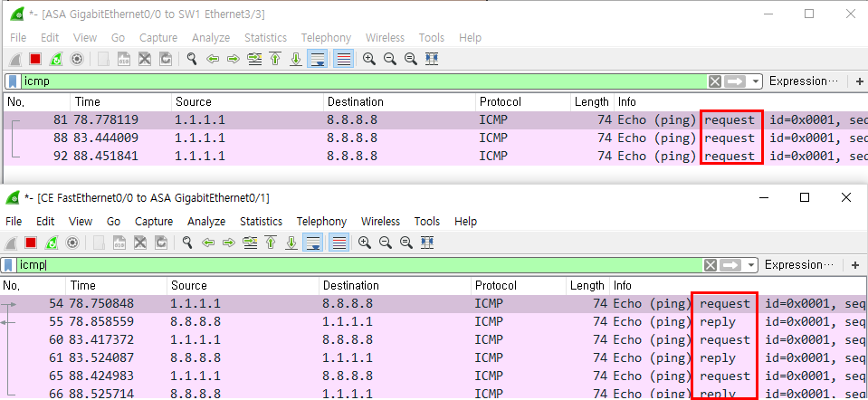Restart capture in the CE-to-ASA window
The height and width of the screenshot is (400, 868).
coord(52,243)
